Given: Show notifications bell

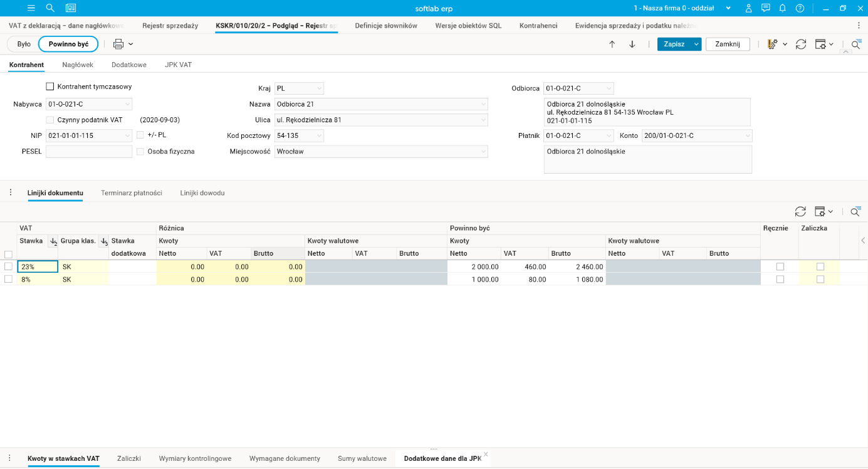Looking at the screenshot, I should [783, 8].
